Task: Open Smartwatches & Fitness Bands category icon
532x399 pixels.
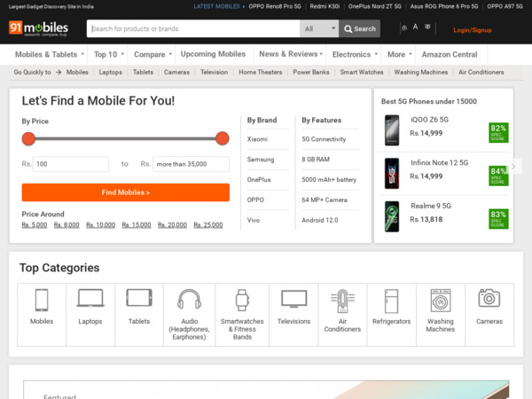Action: 242,300
